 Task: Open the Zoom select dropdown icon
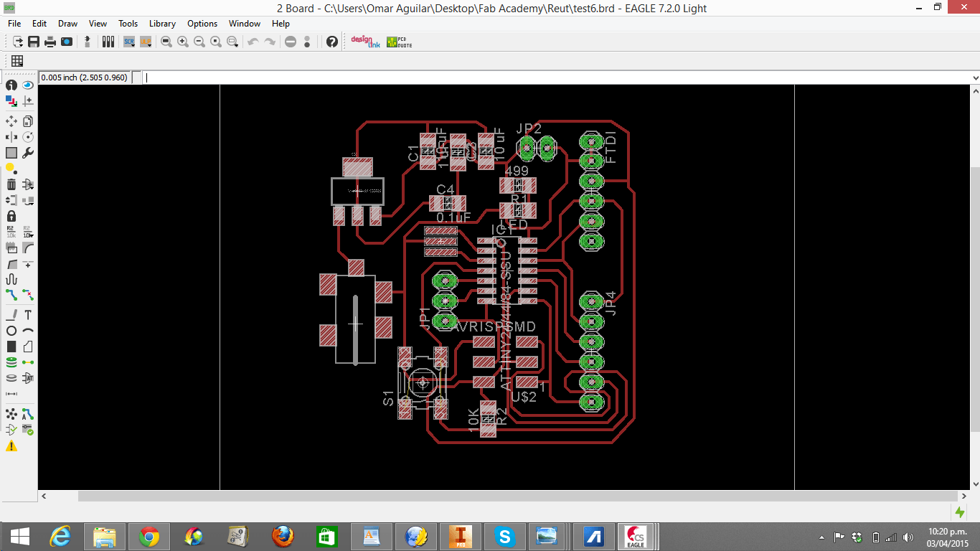(x=232, y=42)
